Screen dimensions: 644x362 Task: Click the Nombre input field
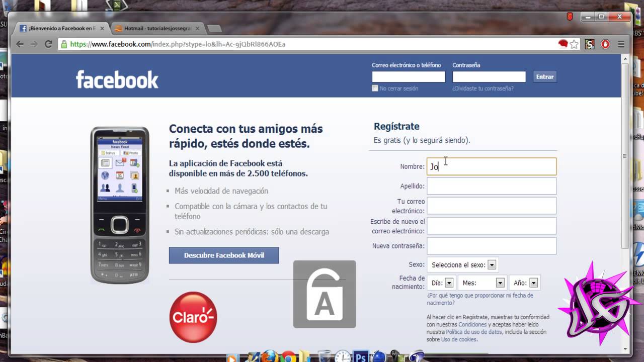pos(492,166)
